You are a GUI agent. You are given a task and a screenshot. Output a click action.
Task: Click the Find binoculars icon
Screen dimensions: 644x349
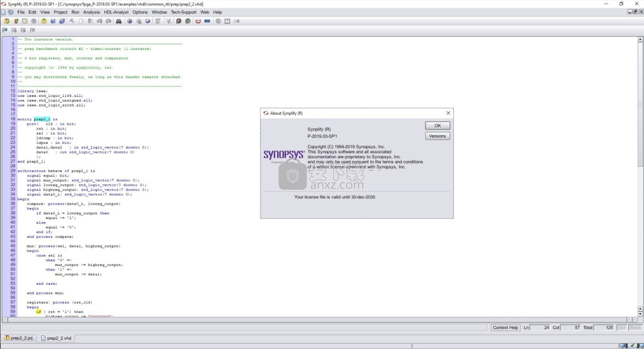119,21
